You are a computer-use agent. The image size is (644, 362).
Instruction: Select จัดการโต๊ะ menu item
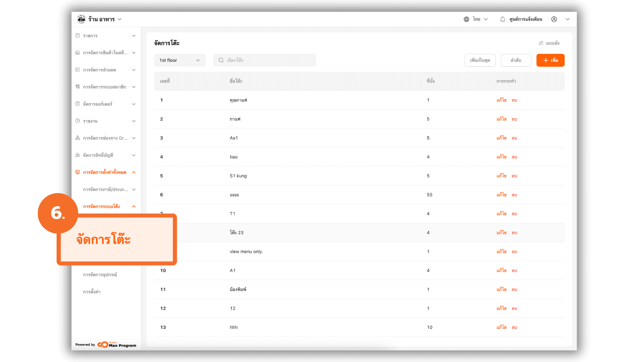103,239
